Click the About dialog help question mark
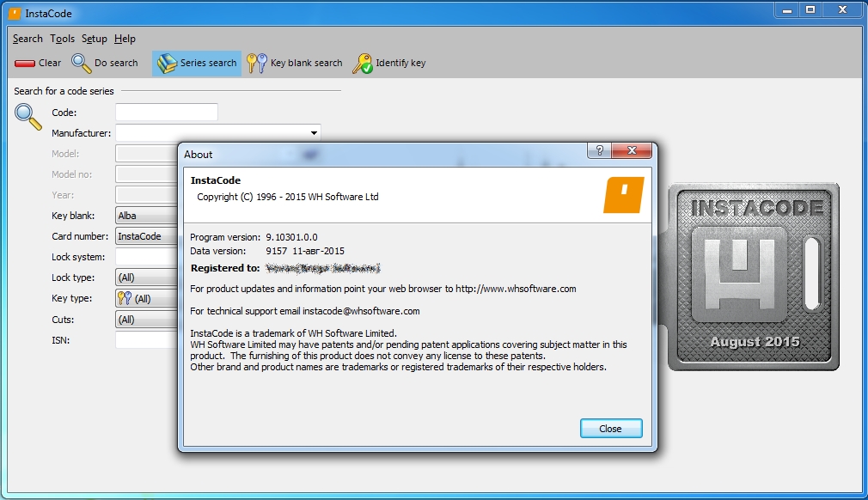This screenshot has width=868, height=500. 600,150
